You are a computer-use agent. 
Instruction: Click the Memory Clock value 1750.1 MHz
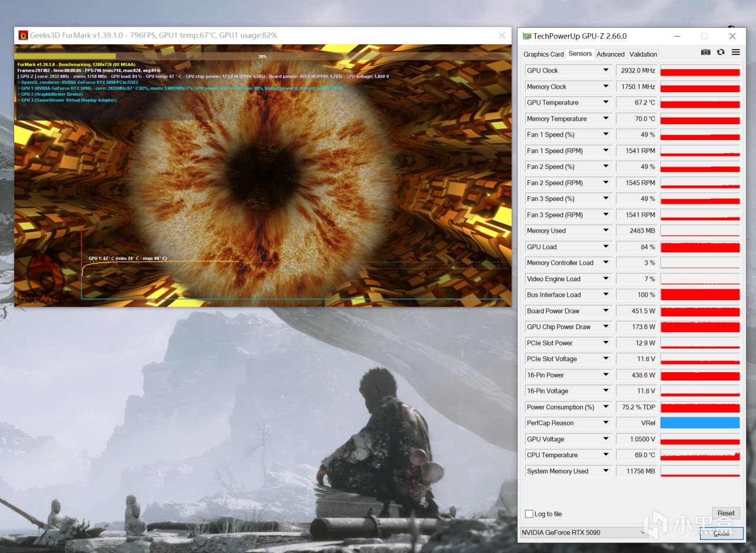click(637, 86)
